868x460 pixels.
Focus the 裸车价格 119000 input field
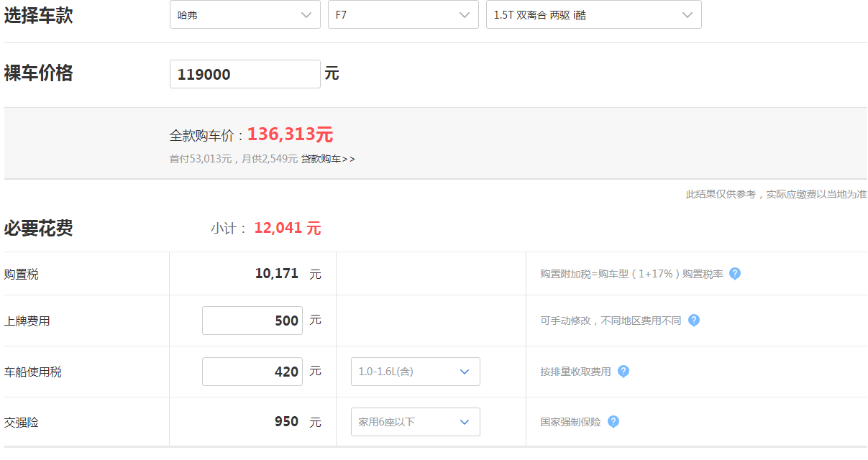[x=245, y=74]
